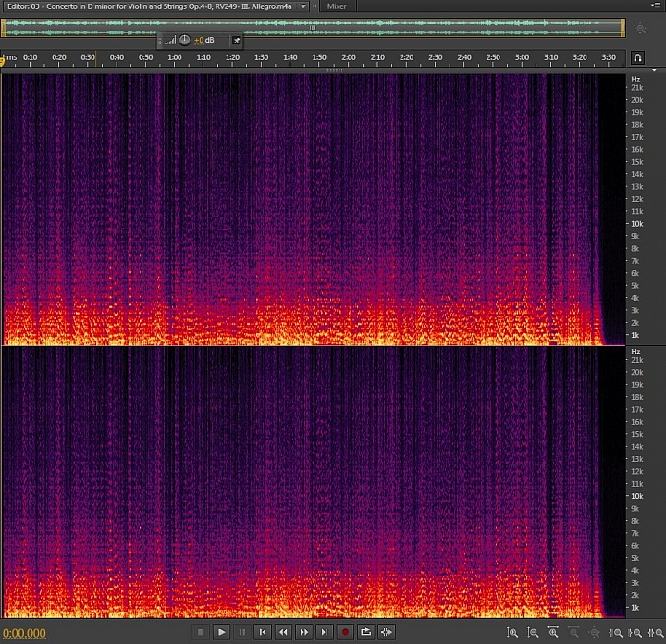Click 10k on the upper frequency scale

tap(636, 224)
